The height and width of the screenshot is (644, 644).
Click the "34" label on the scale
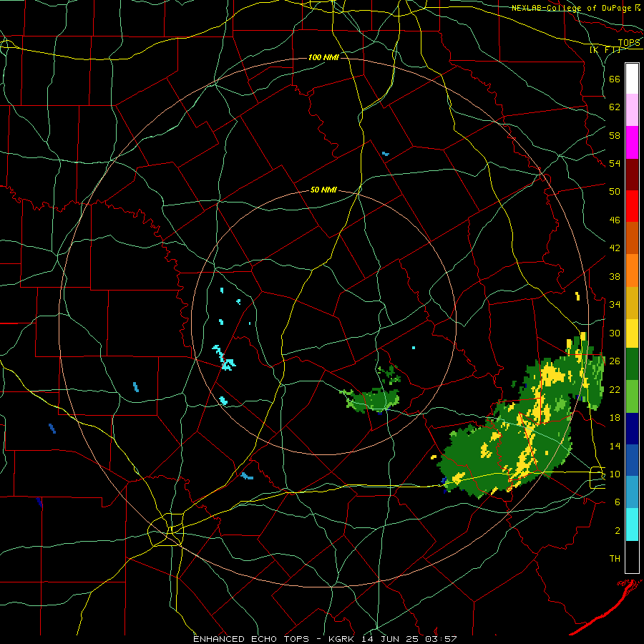(x=615, y=305)
